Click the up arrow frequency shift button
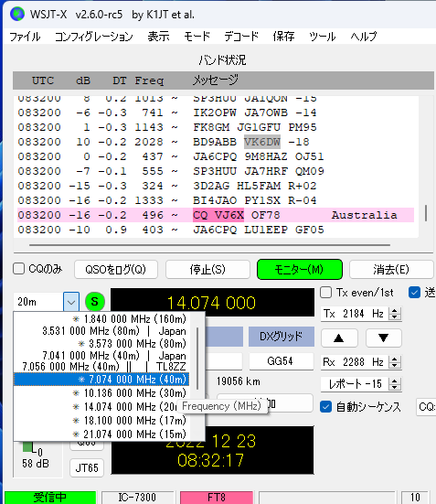This screenshot has width=436, height=504. point(339,338)
